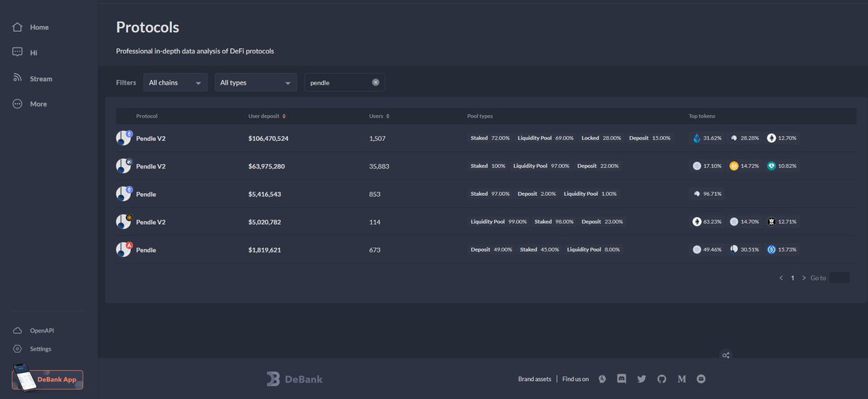Viewport: 868px width, 399px height.
Task: Open Pendle V2 protocol with $106,470,524 deposit
Action: [x=486, y=137]
